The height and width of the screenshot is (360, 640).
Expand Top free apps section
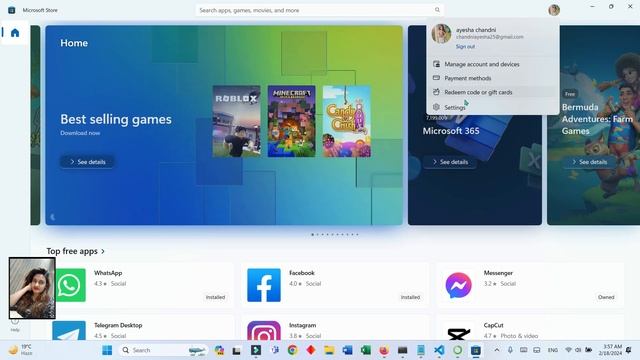pos(103,251)
